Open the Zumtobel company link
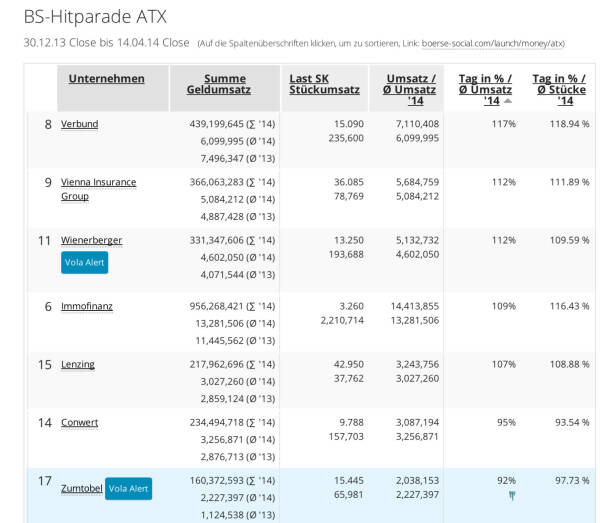 [81, 488]
